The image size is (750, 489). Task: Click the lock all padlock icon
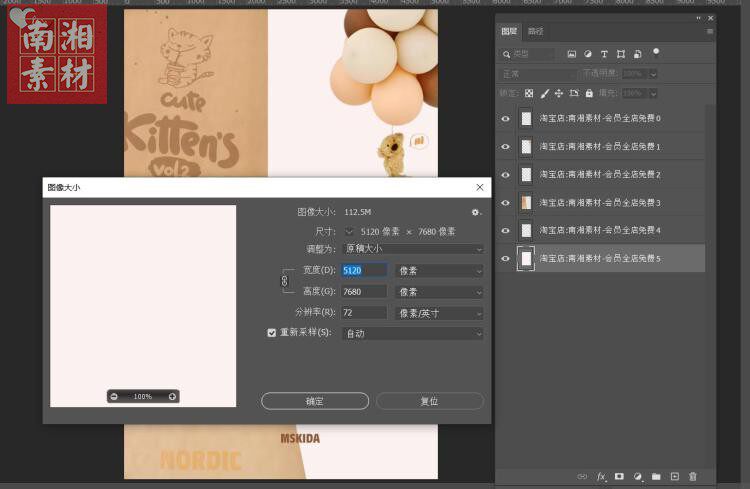[589, 93]
